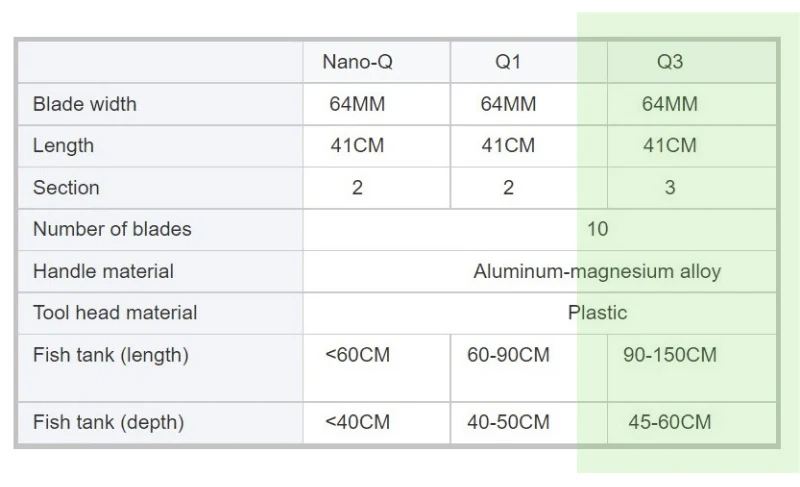
Task: Click the Fish tank (depth) label
Action: [109, 422]
